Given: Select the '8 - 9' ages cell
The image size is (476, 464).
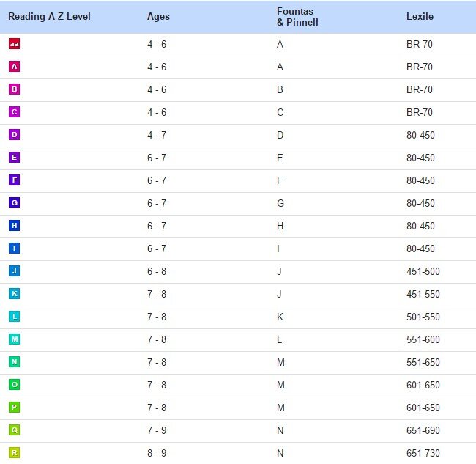Looking at the screenshot, I should 157,453.
